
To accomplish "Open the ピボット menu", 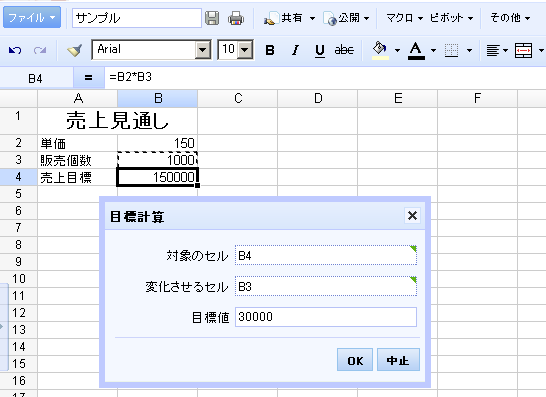I will point(451,18).
